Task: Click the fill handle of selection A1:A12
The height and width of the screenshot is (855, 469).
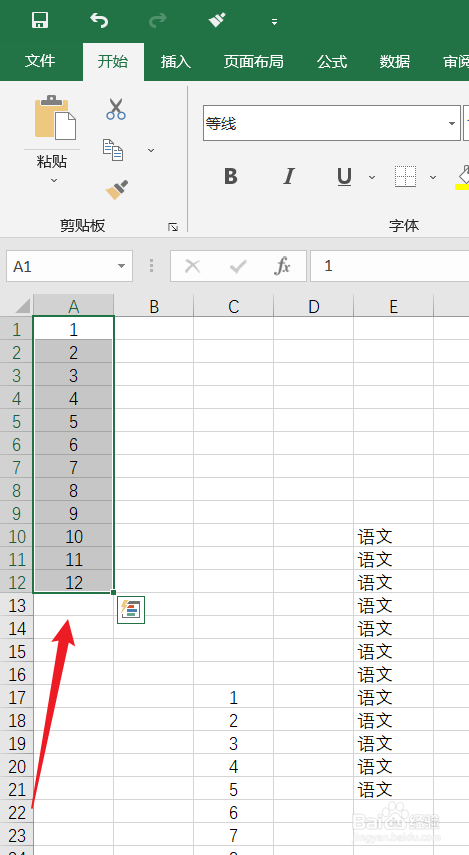Action: pos(113,592)
